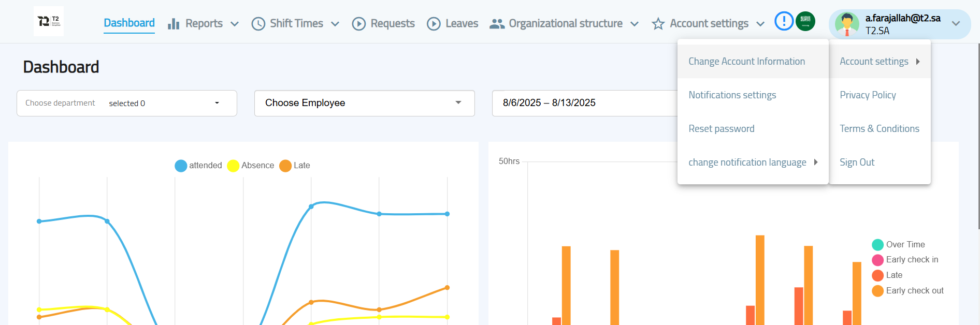This screenshot has height=325, width=980.
Task: Toggle the Over Time legend swatch
Action: coord(877,245)
